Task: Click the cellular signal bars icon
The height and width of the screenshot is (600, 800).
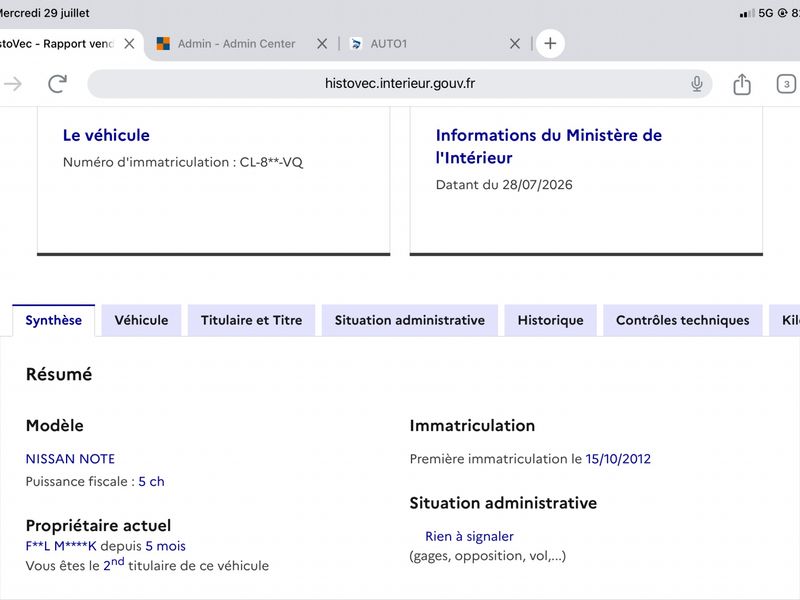Action: (x=747, y=14)
